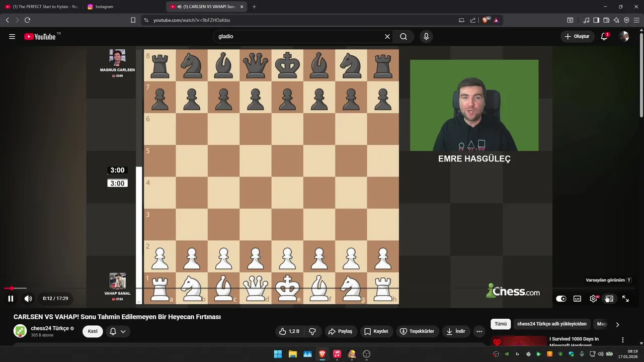Open options for I Survived 1000 Days video

(x=623, y=340)
